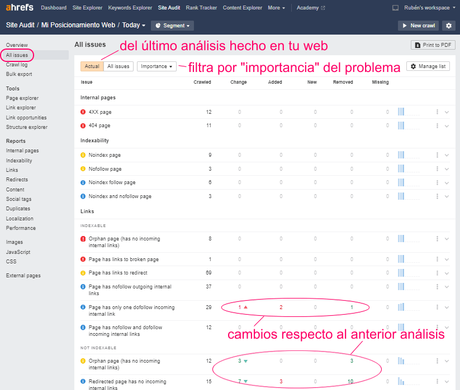Open Performance report in sidebar
Viewport: 460px width, 390px height.
click(21, 228)
